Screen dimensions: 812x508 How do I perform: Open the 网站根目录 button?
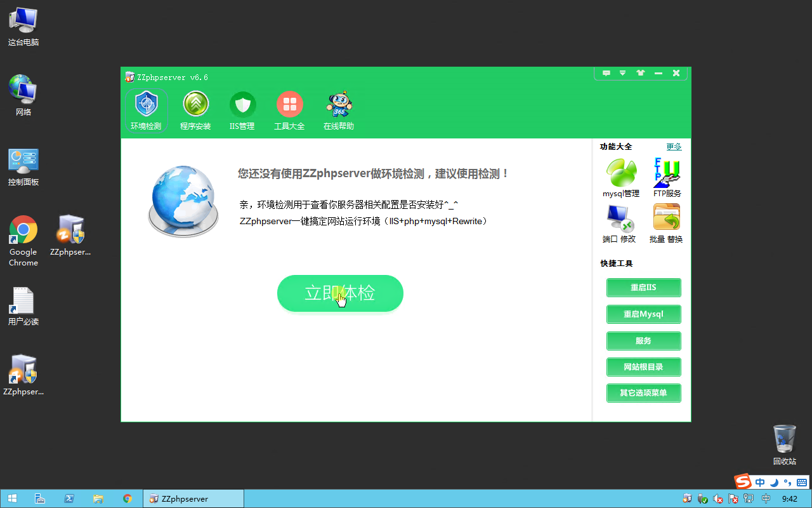(x=643, y=367)
